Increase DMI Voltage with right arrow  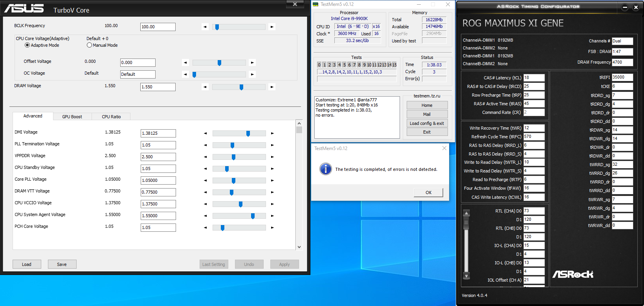click(272, 133)
